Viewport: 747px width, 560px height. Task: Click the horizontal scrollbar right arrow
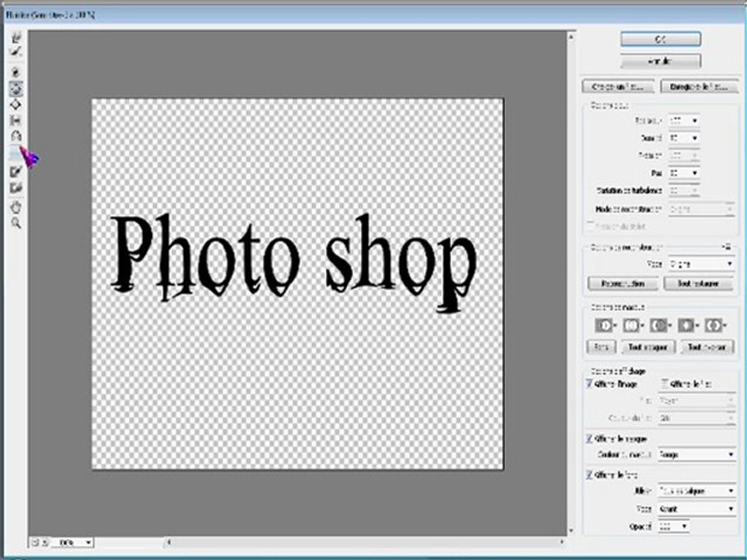561,542
